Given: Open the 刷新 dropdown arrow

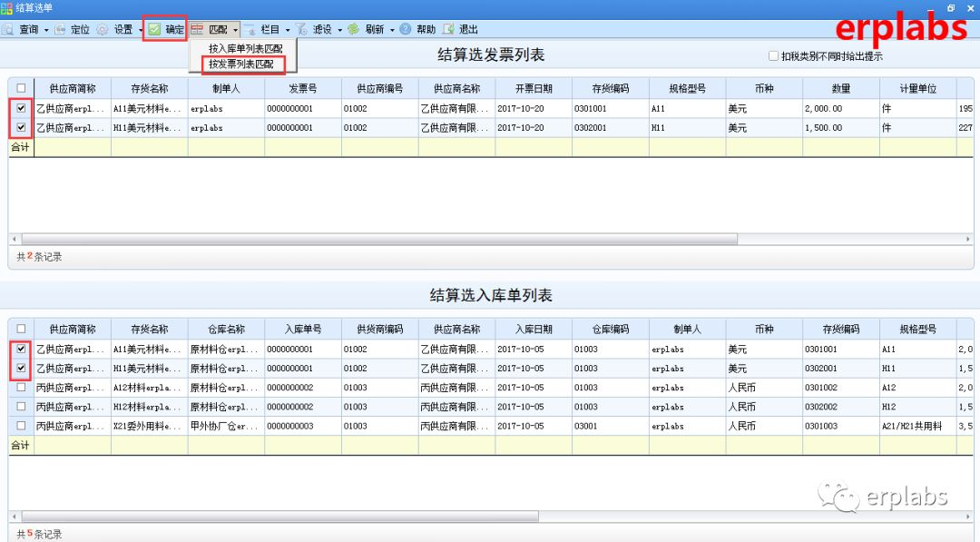Looking at the screenshot, I should [x=392, y=30].
